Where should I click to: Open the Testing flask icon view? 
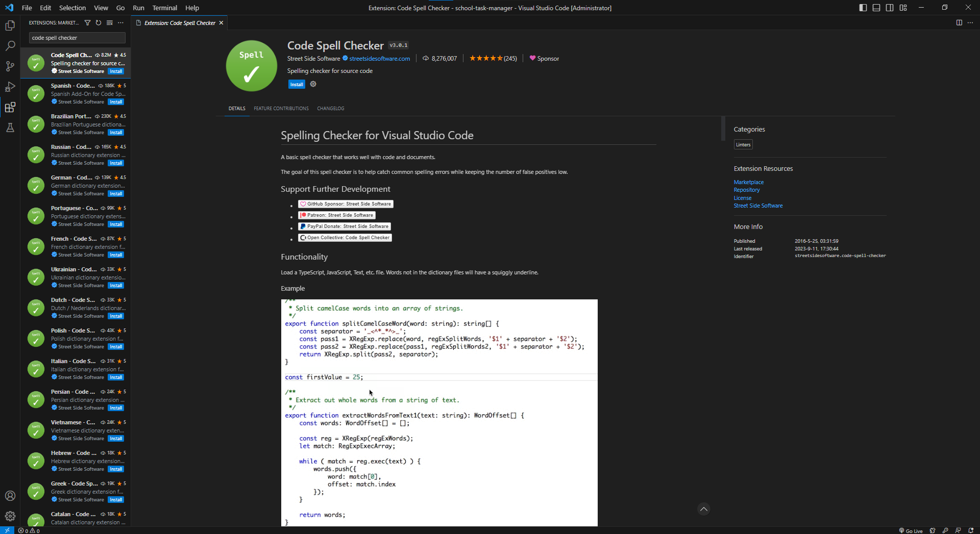click(10, 128)
